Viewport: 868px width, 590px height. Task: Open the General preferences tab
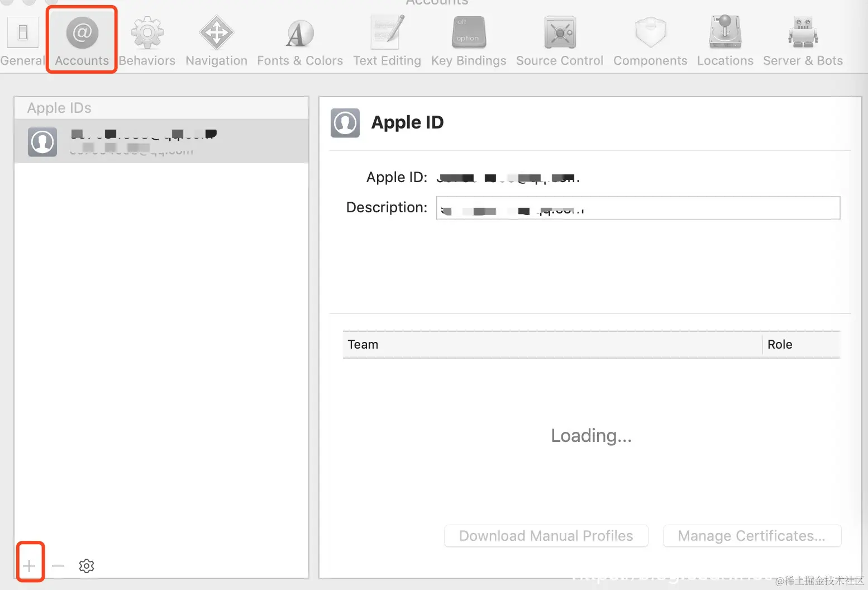pyautogui.click(x=22, y=42)
